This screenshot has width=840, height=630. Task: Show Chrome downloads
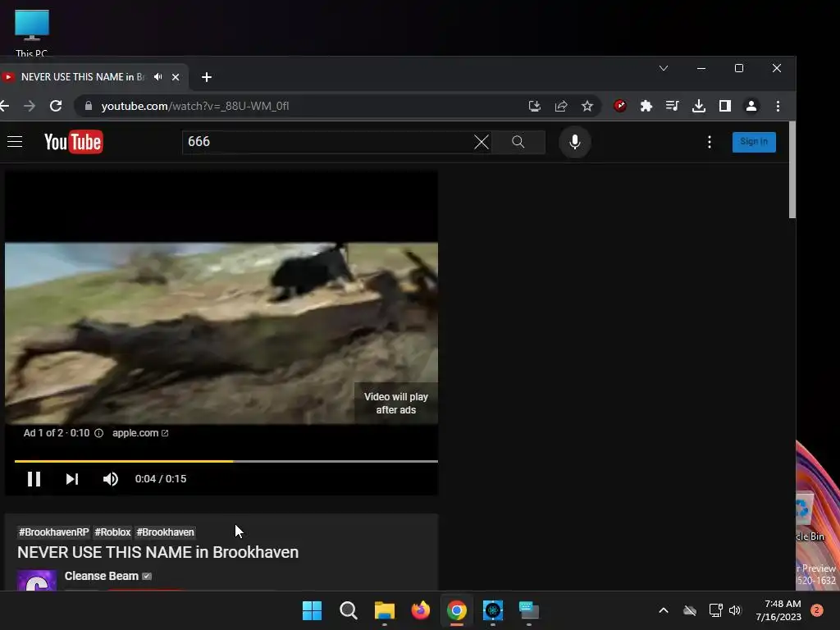point(699,106)
